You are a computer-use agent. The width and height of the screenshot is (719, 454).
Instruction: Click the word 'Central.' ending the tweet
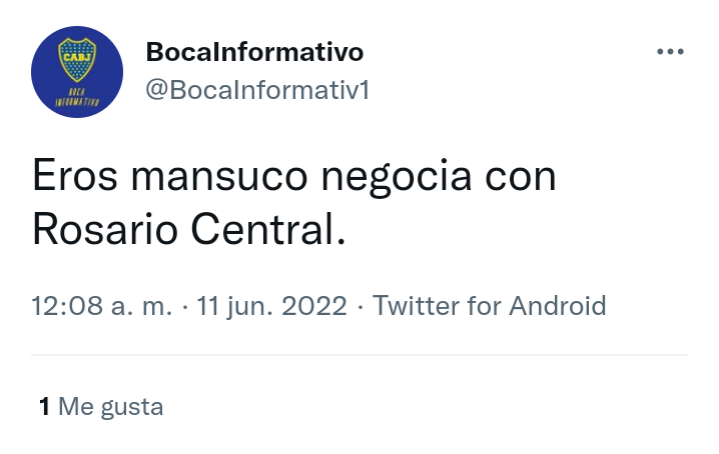pos(268,230)
